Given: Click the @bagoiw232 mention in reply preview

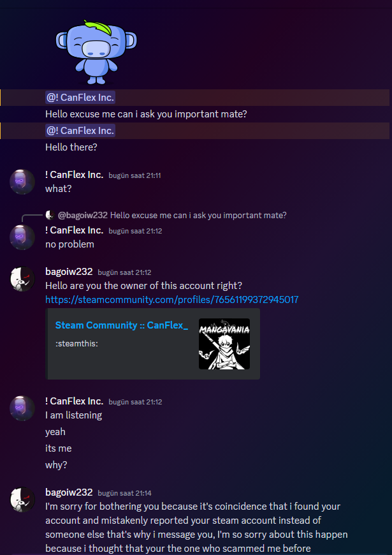Looking at the screenshot, I should click(82, 215).
